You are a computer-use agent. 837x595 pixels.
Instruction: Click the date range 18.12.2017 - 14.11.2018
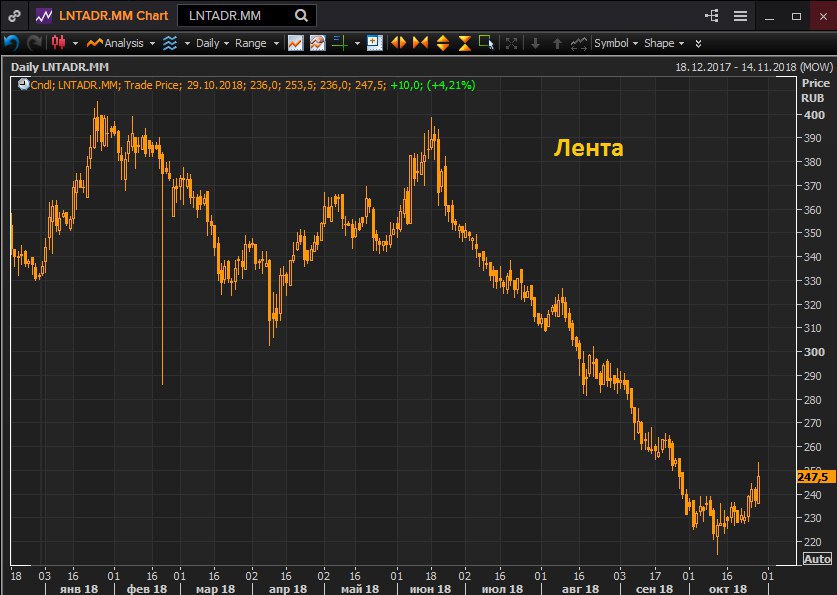pos(736,67)
